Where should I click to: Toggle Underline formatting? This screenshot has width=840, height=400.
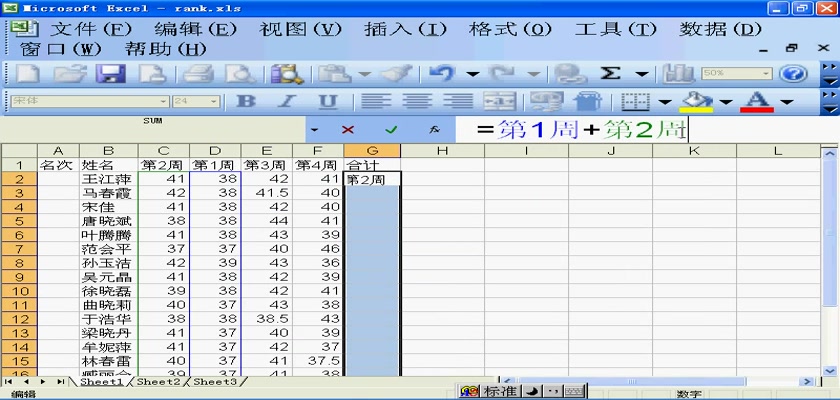point(328,102)
